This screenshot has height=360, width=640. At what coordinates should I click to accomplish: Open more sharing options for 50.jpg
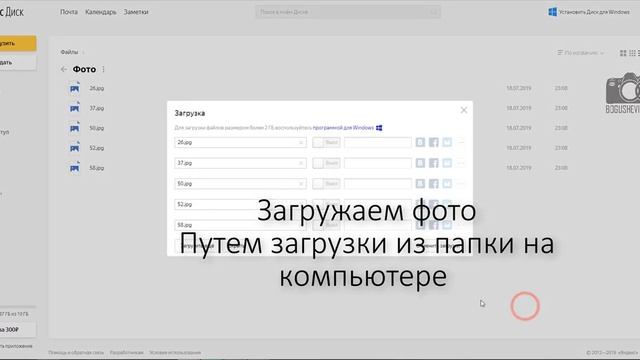click(x=461, y=184)
